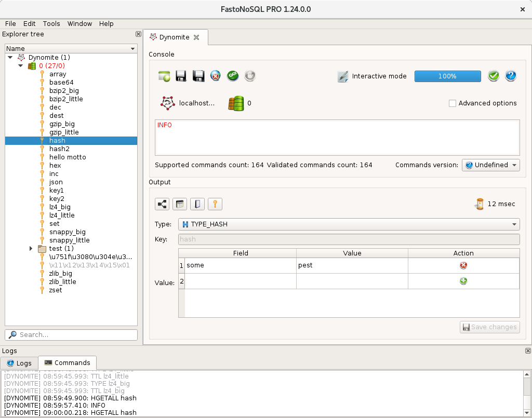Click the Key field containing hash

349,239
